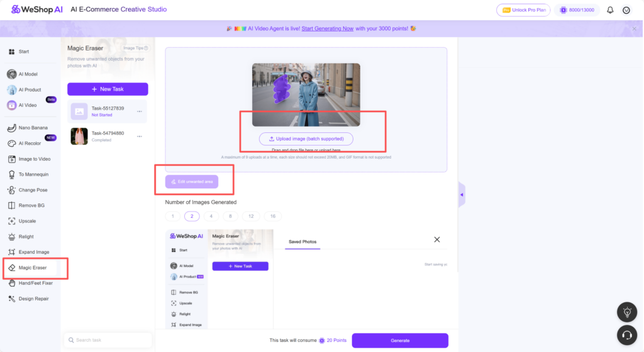The image size is (644, 352).
Task: Set number of images to 2
Action: click(192, 216)
